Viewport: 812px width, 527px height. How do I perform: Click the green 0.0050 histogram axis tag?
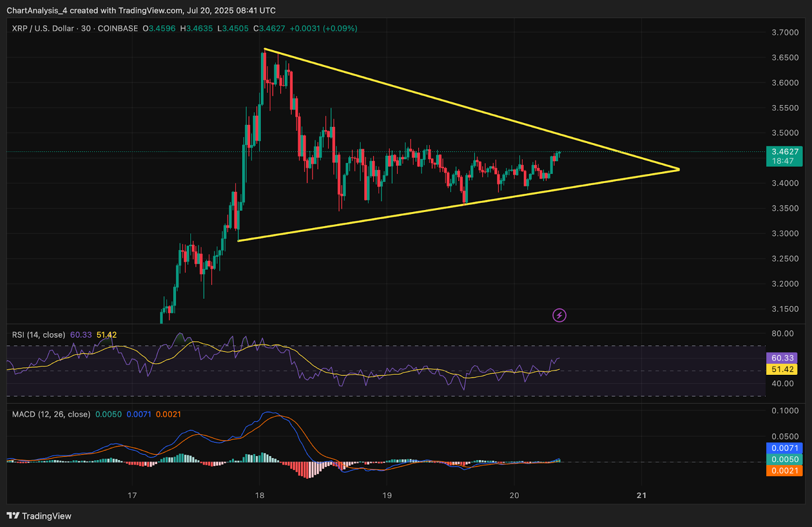click(x=785, y=460)
